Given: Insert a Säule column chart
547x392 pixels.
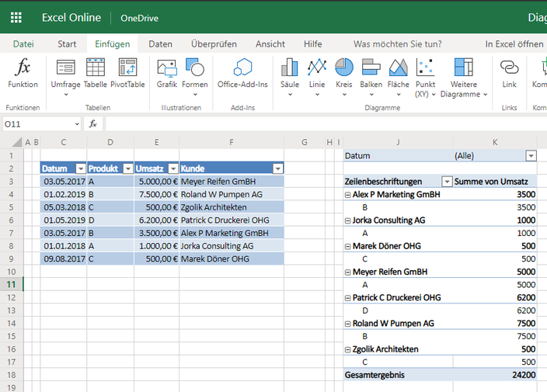Looking at the screenshot, I should point(290,77).
